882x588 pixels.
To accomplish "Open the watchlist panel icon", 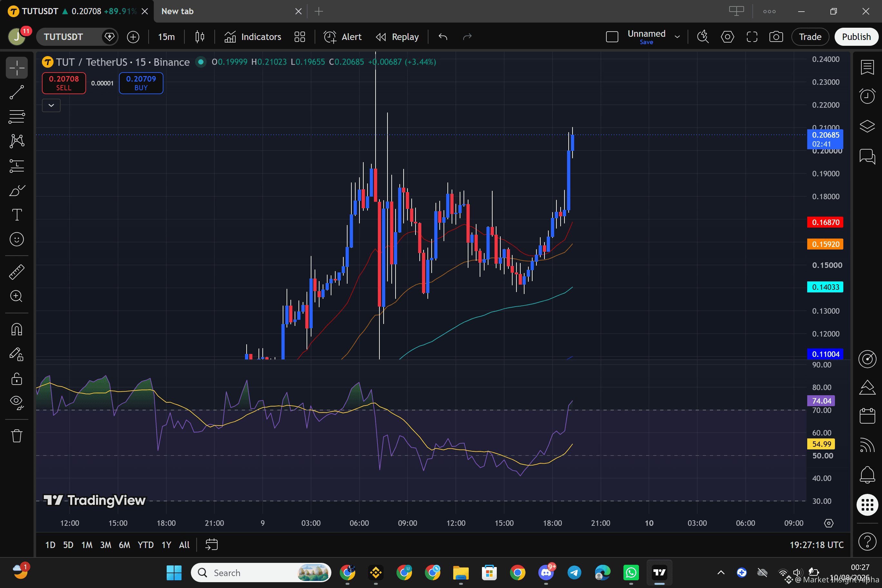I will pyautogui.click(x=867, y=67).
